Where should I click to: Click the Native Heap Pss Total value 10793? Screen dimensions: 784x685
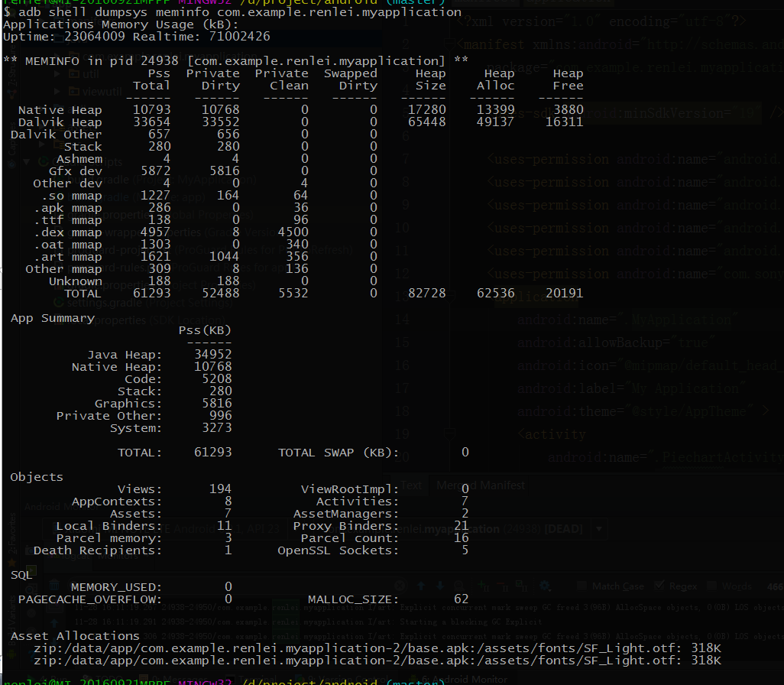(151, 109)
